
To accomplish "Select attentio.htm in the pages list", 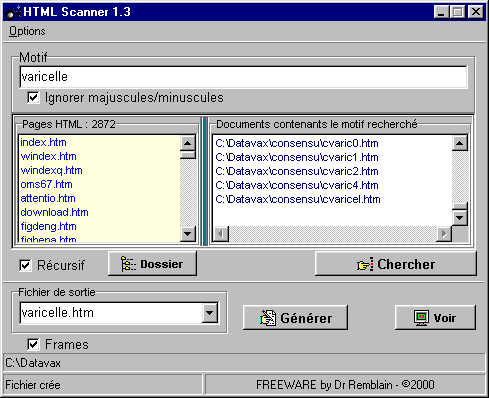I will (x=48, y=198).
